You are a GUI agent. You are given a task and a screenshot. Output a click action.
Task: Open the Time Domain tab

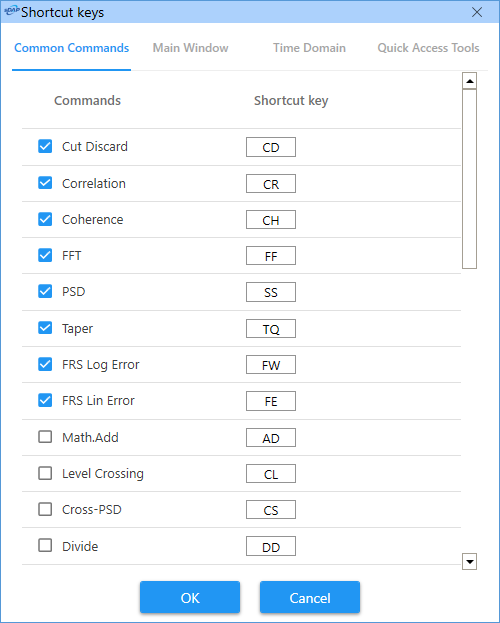pyautogui.click(x=309, y=48)
